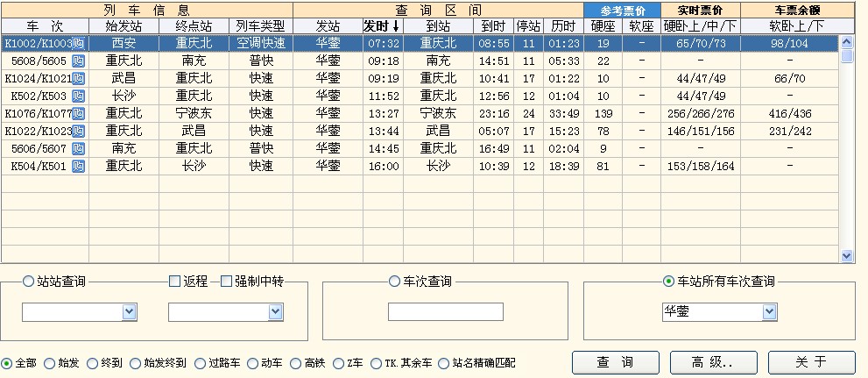Select the 高铁 filter radio

point(295,364)
